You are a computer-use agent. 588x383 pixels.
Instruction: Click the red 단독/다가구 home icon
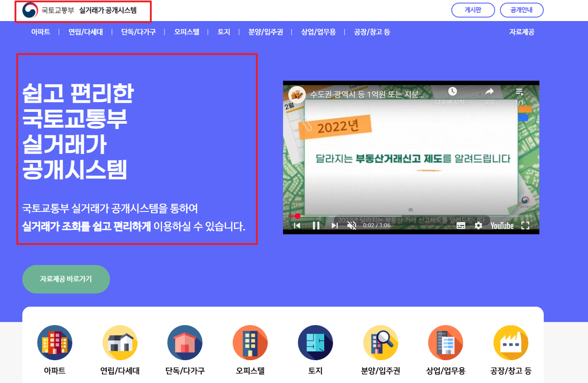pyautogui.click(x=185, y=342)
